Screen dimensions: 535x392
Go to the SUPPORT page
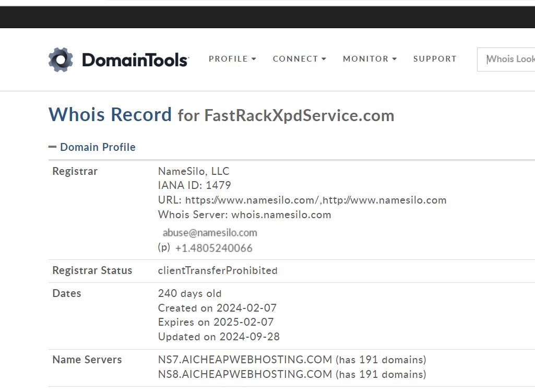click(x=435, y=58)
